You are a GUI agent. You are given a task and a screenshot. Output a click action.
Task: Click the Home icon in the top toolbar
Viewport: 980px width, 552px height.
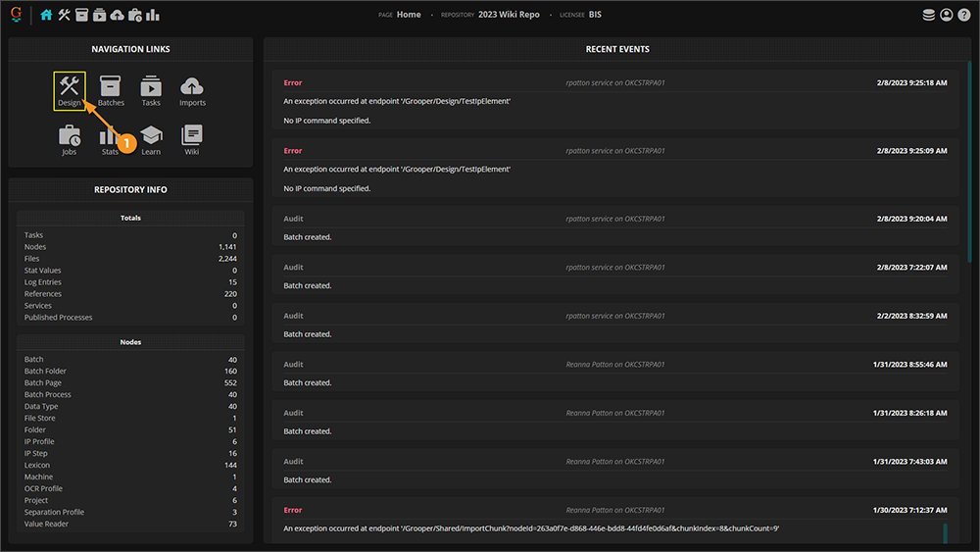coord(47,15)
